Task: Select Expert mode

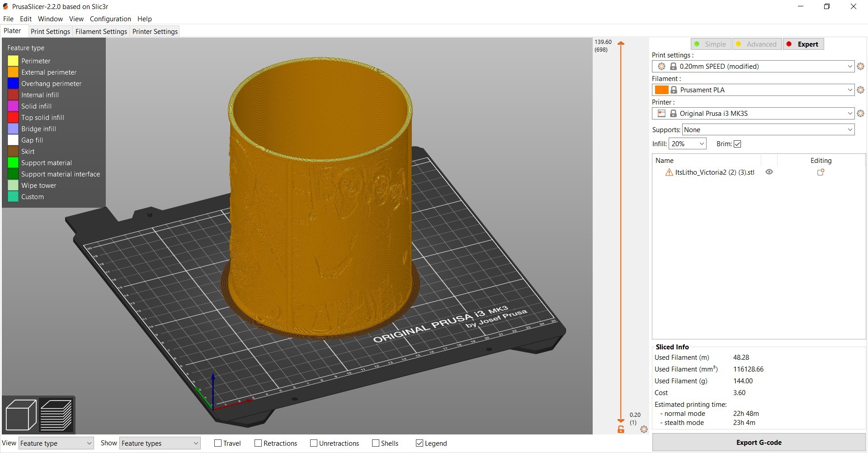Action: (803, 44)
